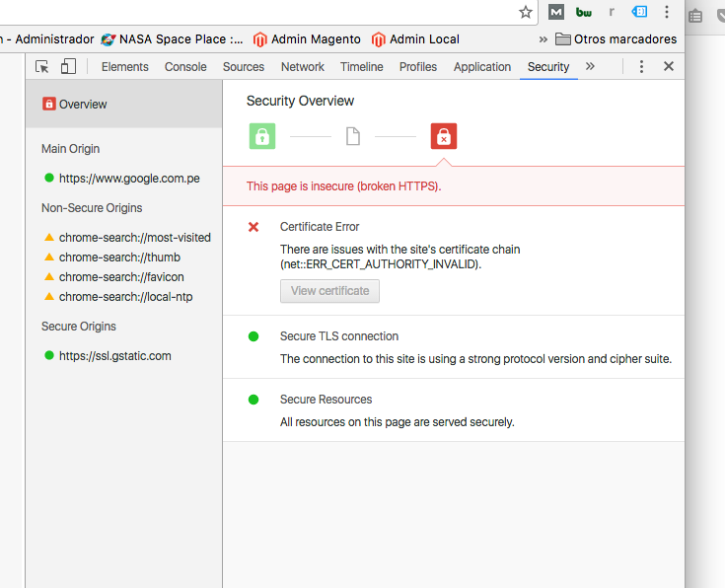Switch to the Timeline tab
Image resolution: width=725 pixels, height=588 pixels.
(x=362, y=67)
